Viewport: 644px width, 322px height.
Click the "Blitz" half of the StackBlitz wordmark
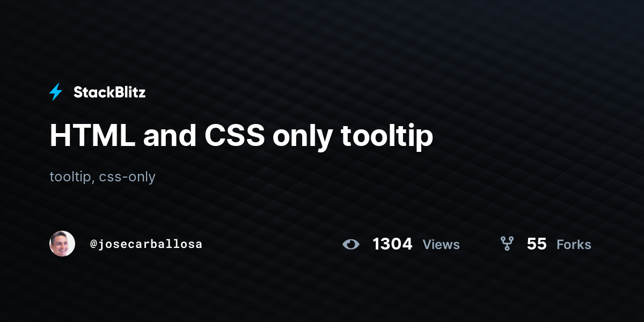coord(128,92)
